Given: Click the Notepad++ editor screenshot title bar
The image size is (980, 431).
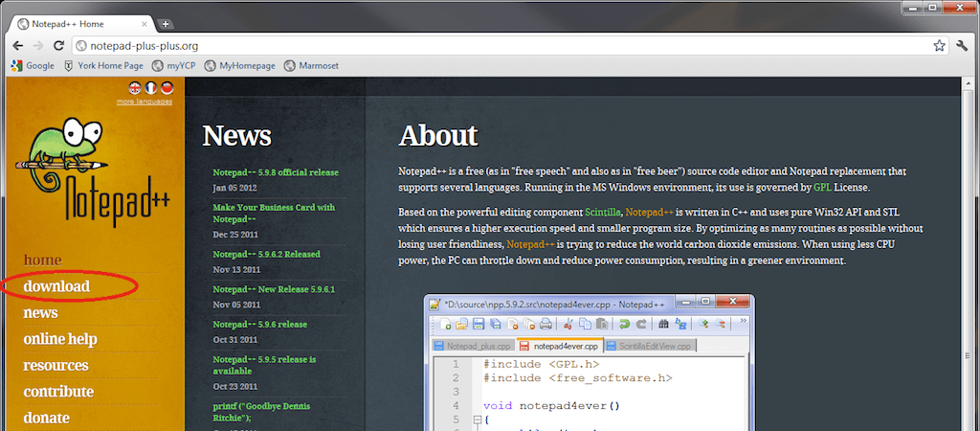Looking at the screenshot, I should [x=590, y=304].
